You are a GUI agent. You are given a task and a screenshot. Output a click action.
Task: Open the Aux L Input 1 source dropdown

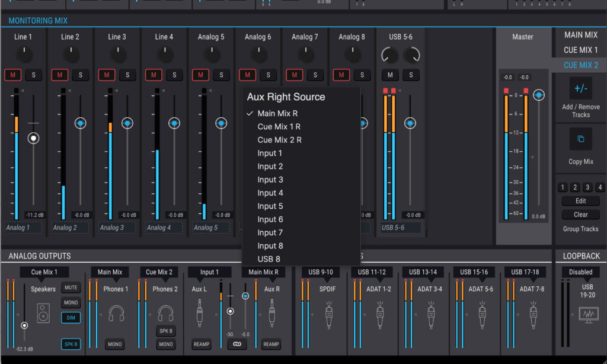209,272
